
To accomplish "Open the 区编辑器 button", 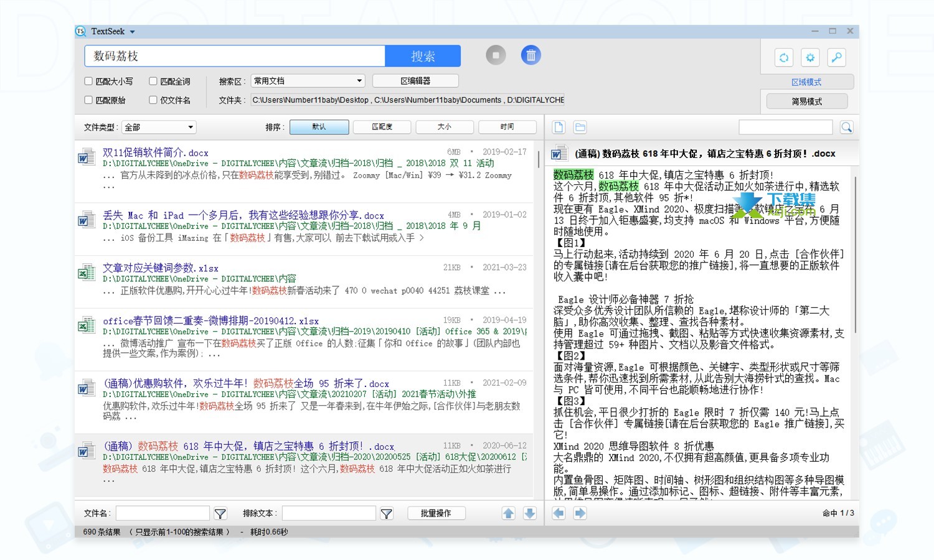I will 415,81.
